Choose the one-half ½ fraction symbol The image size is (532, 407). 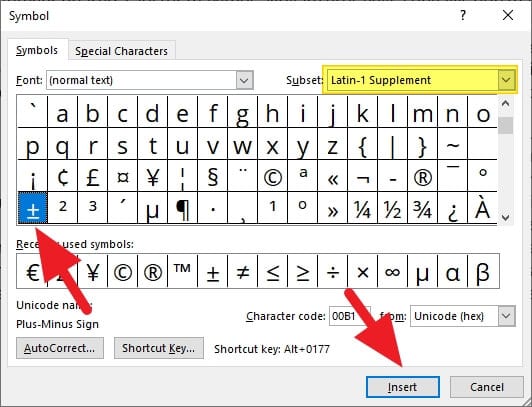coord(392,208)
